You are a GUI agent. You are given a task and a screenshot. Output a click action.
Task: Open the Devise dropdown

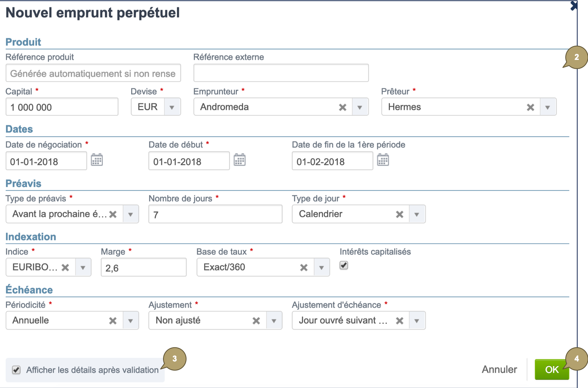point(172,107)
